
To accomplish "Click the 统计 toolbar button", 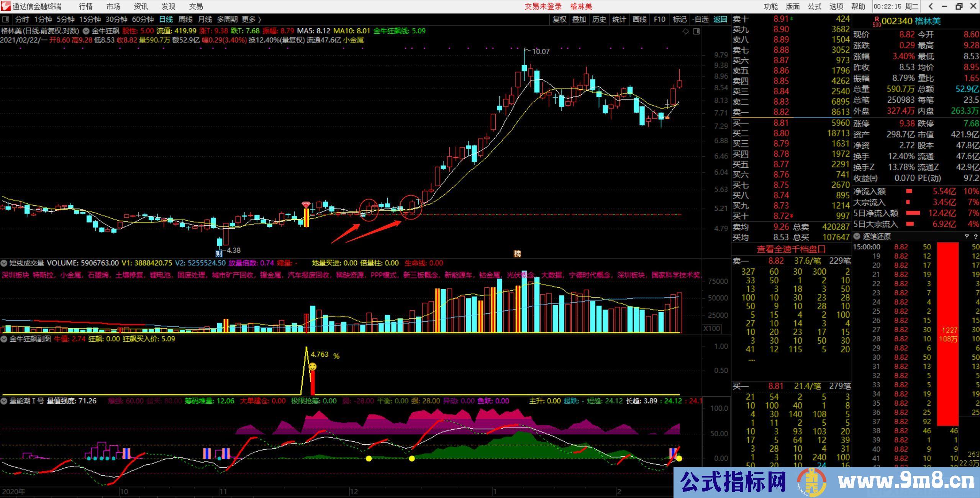I will (619, 19).
